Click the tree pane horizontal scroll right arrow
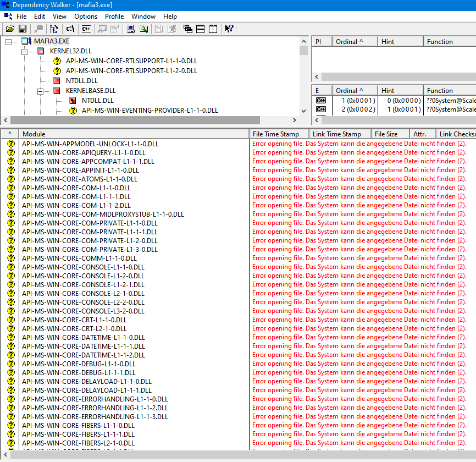This screenshot has height=462, width=476. pyautogui.click(x=295, y=120)
